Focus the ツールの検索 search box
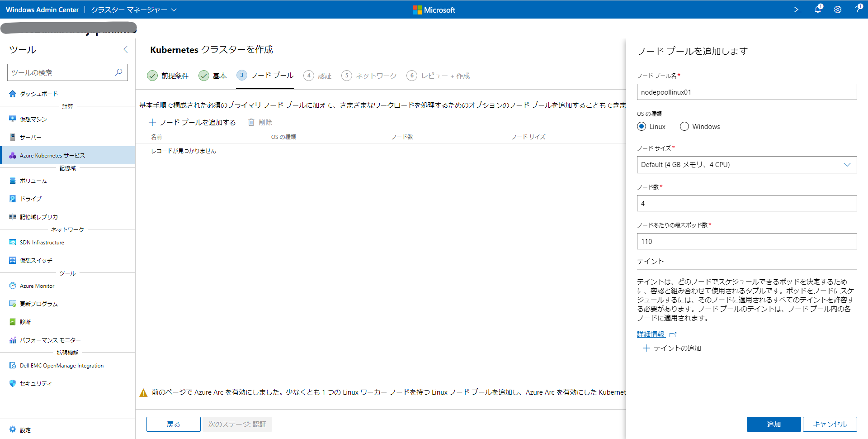 tap(68, 72)
